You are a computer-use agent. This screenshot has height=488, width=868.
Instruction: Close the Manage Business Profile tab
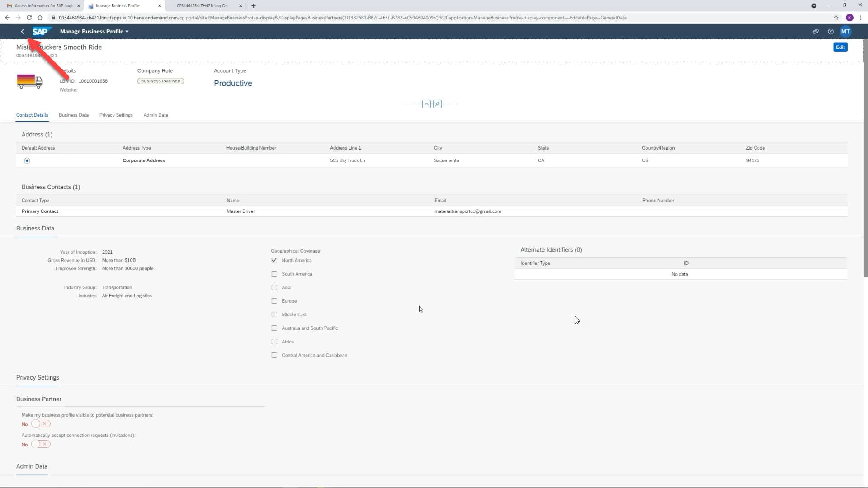(160, 6)
